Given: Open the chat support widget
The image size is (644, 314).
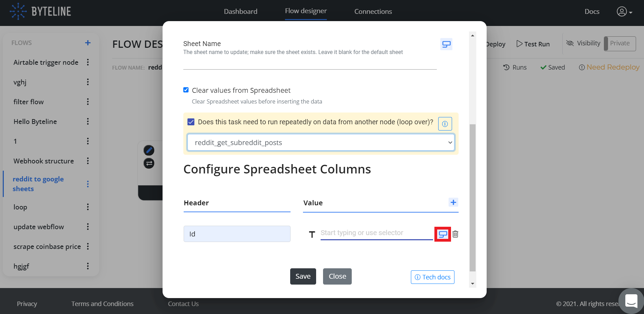Looking at the screenshot, I should tap(631, 301).
